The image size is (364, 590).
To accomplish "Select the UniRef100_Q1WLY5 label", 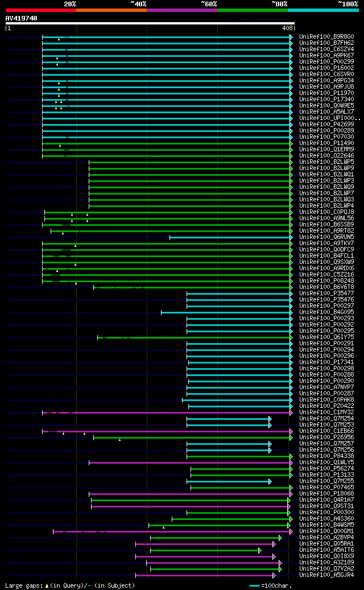I will coord(326,462).
